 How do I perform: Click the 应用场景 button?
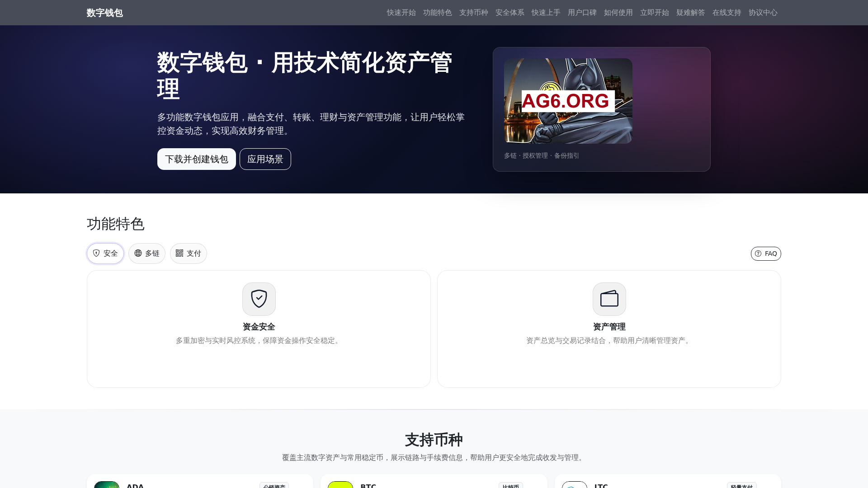pyautogui.click(x=265, y=159)
